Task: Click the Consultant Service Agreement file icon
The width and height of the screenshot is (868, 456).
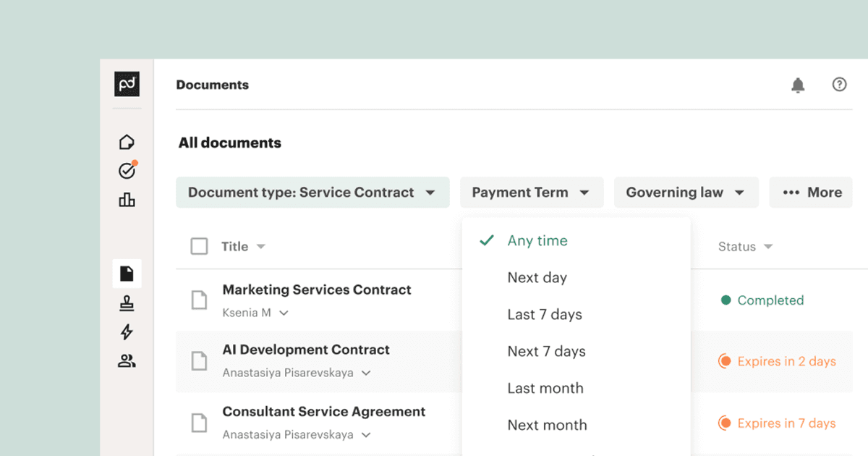Action: [x=199, y=423]
